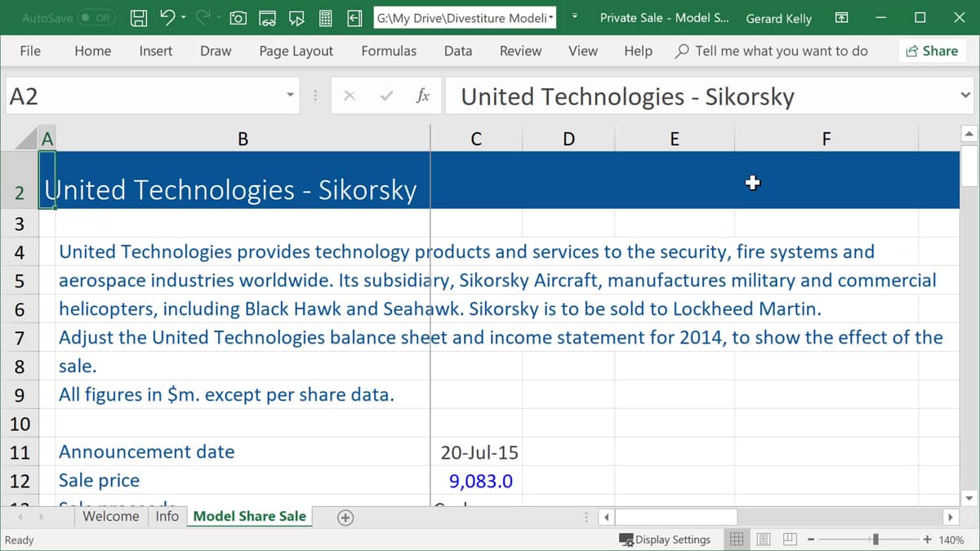Open the Review ribbon tab
The height and width of the screenshot is (551, 980).
[x=520, y=51]
